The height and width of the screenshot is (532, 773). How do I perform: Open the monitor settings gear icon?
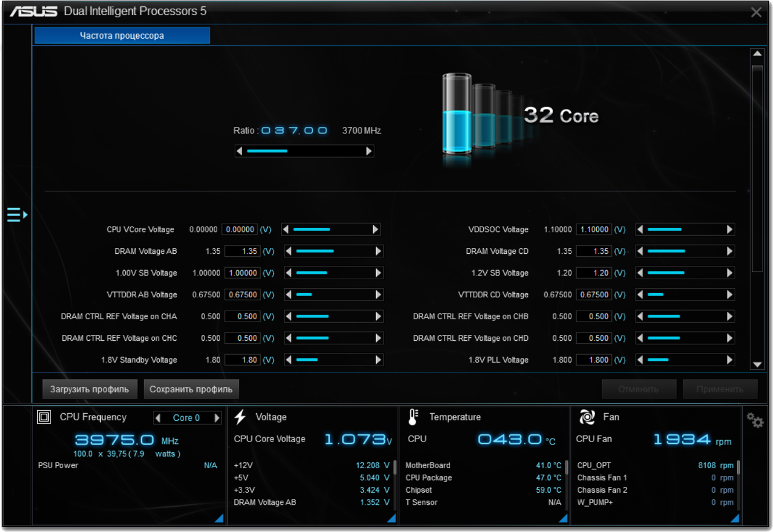click(x=755, y=420)
